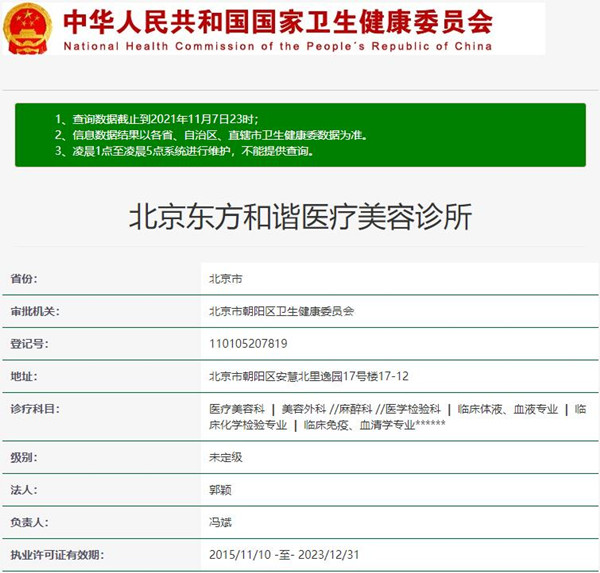The width and height of the screenshot is (600, 573).
Task: Click the national emblem logo
Action: point(27,29)
